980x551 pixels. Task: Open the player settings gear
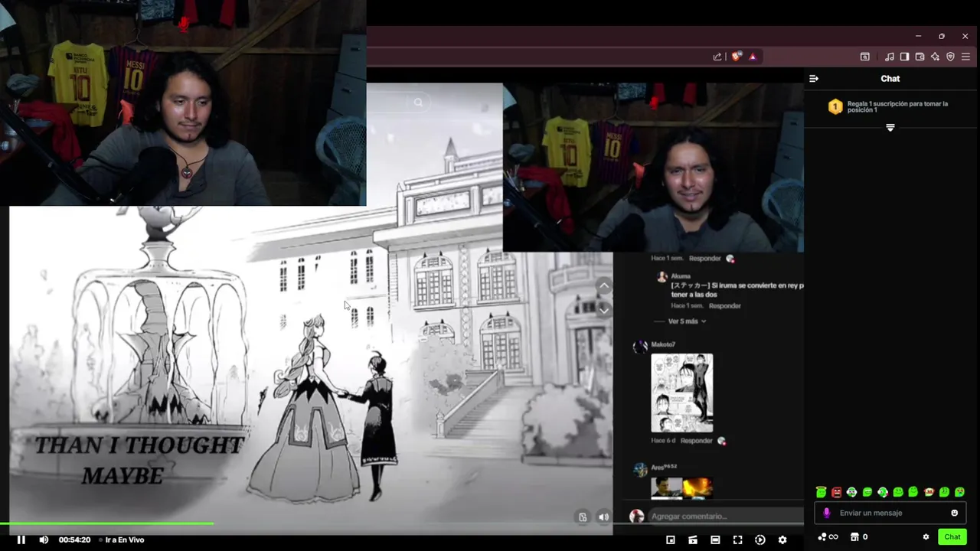[x=782, y=540]
